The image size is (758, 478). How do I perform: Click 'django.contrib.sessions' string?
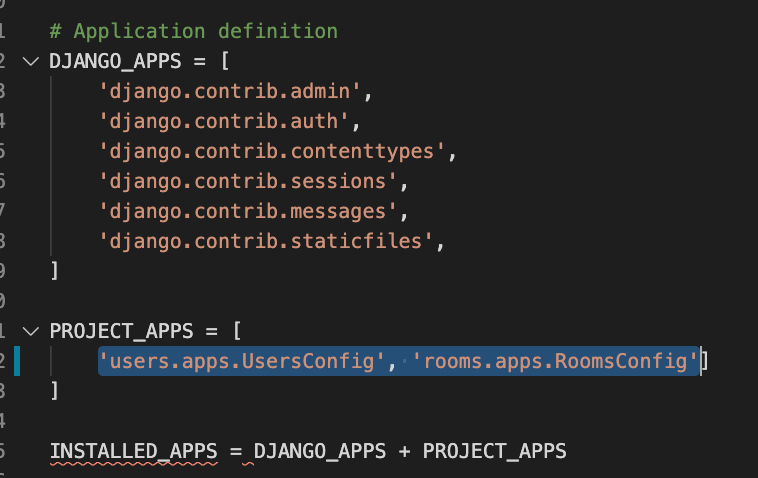(x=248, y=181)
